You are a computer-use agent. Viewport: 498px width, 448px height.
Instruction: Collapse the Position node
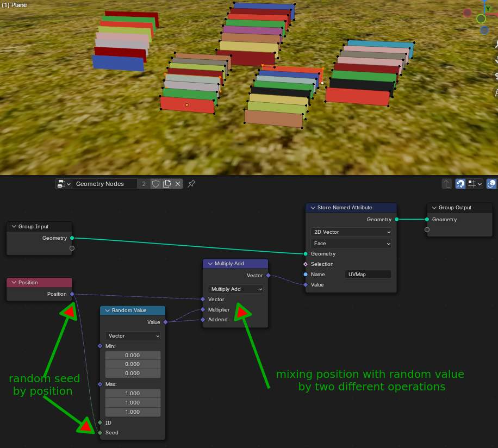click(x=14, y=282)
